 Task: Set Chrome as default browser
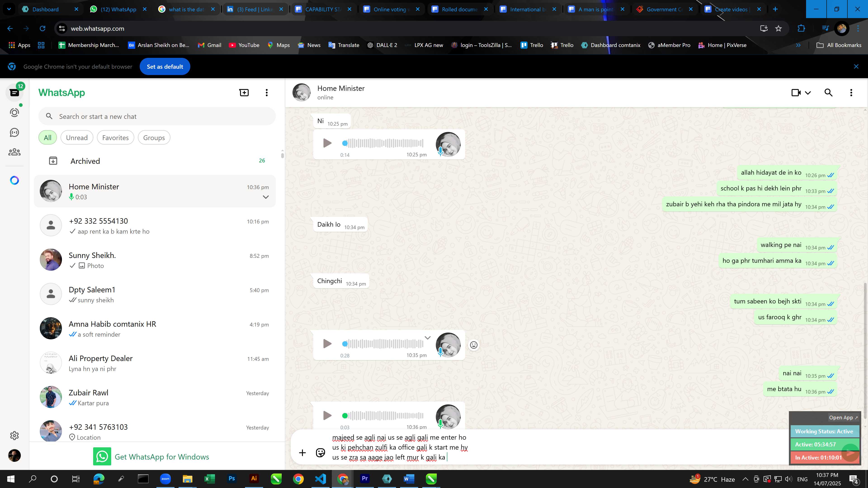click(x=165, y=67)
